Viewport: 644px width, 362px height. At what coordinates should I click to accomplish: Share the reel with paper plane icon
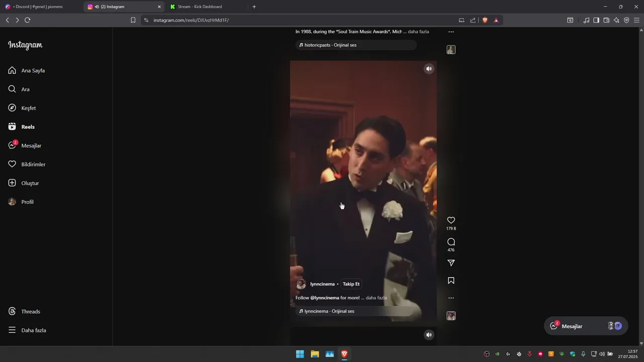[x=451, y=263]
